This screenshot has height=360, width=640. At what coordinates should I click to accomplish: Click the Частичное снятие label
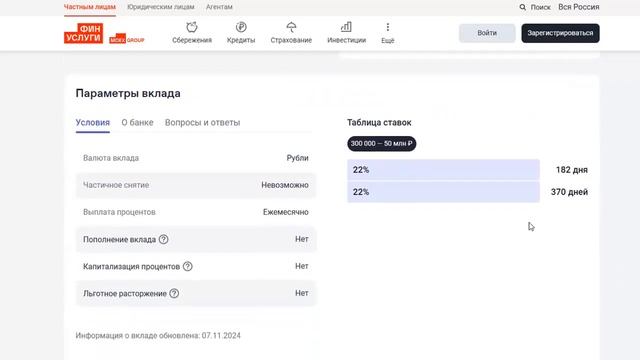tap(116, 185)
